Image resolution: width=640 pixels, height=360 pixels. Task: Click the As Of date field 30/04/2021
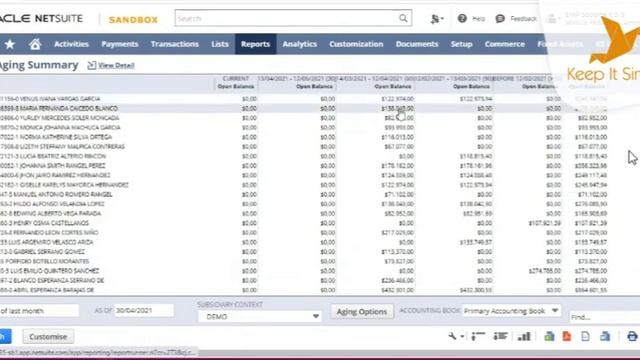(144, 311)
